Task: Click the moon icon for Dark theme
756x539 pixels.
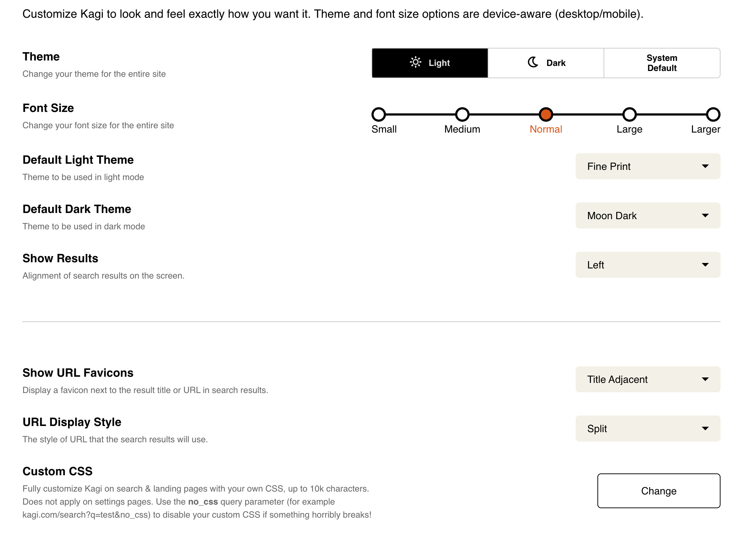Action: 533,62
